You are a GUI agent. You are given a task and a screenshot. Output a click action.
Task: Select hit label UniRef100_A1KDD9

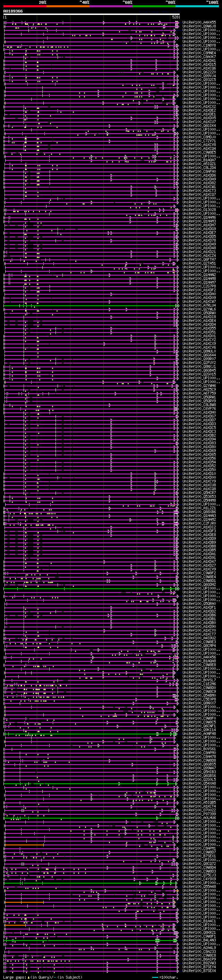click(x=199, y=539)
